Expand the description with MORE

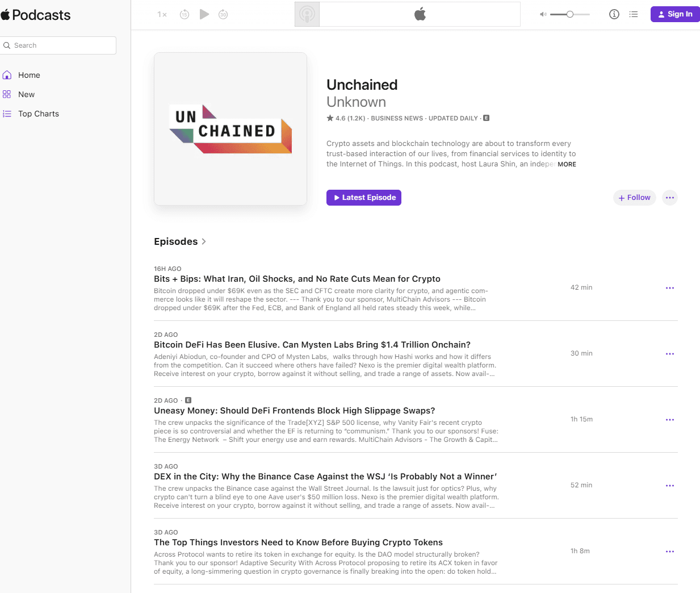(x=567, y=164)
